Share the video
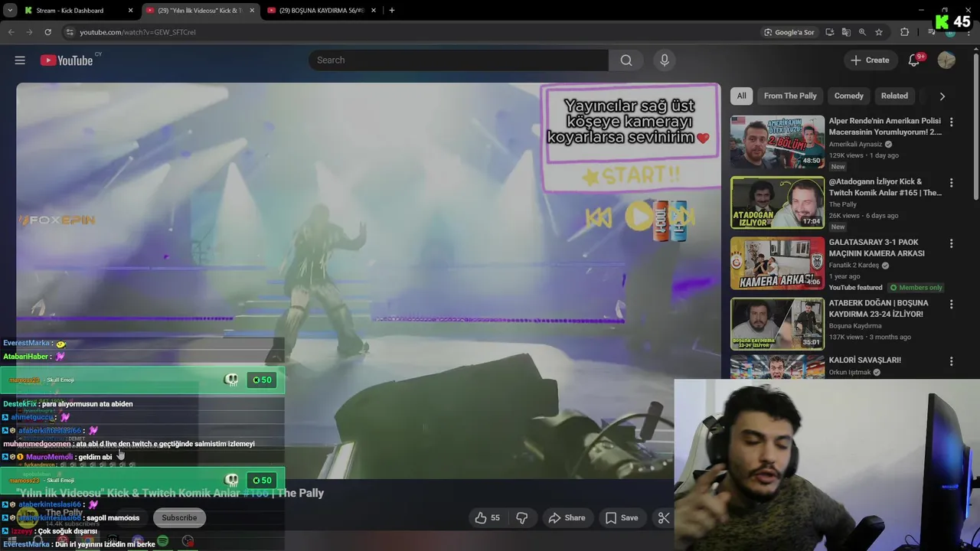The width and height of the screenshot is (980, 551). pos(567,518)
